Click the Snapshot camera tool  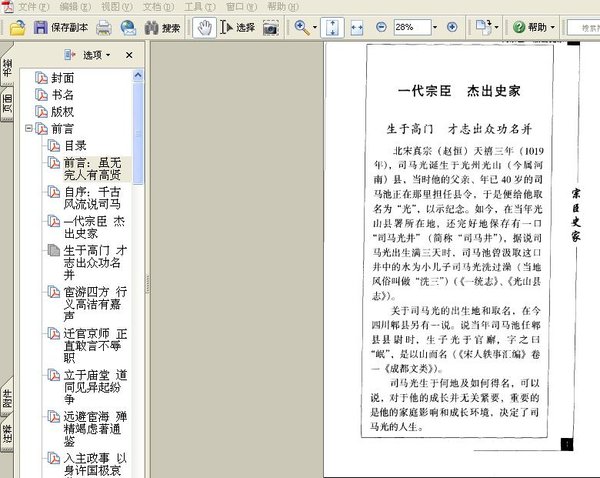[x=270, y=27]
